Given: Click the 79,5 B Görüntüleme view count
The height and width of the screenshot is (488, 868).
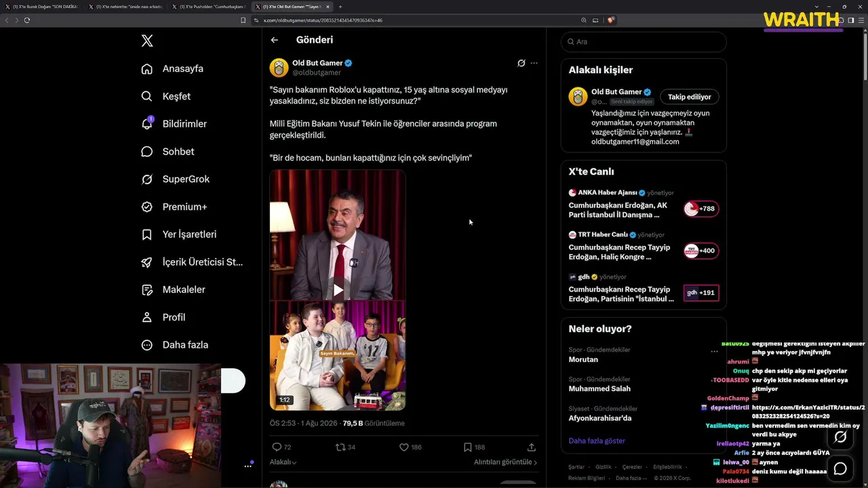Looking at the screenshot, I should pyautogui.click(x=374, y=423).
